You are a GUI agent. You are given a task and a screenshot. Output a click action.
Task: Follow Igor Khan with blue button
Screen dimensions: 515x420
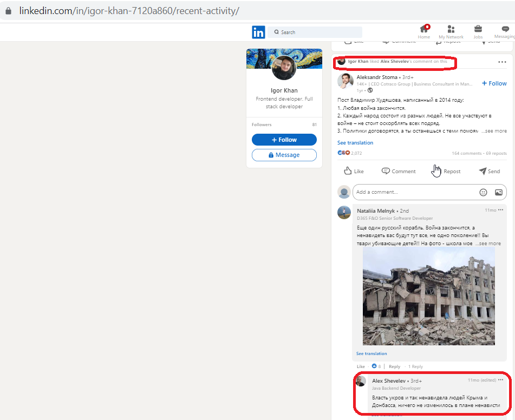[284, 140]
